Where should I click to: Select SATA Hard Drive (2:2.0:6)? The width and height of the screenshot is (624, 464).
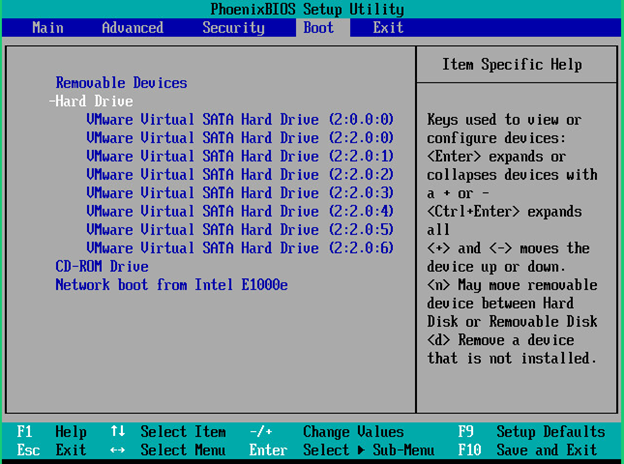[240, 248]
